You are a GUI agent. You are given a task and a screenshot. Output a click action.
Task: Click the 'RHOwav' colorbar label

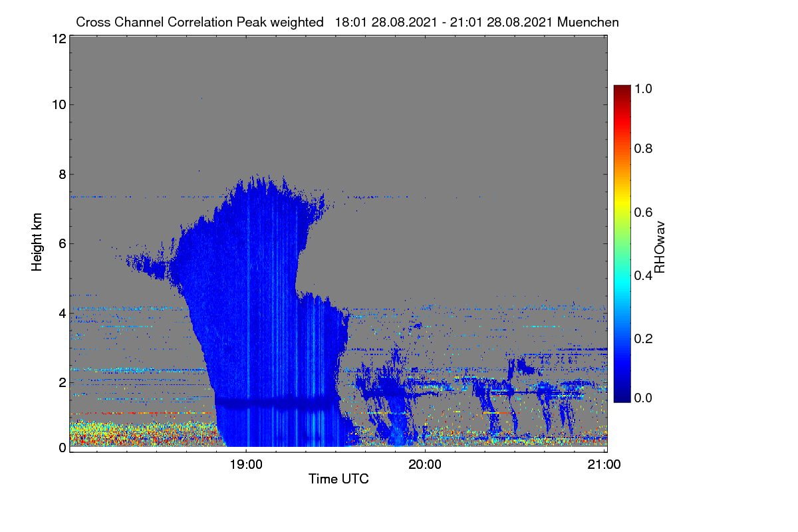point(660,247)
